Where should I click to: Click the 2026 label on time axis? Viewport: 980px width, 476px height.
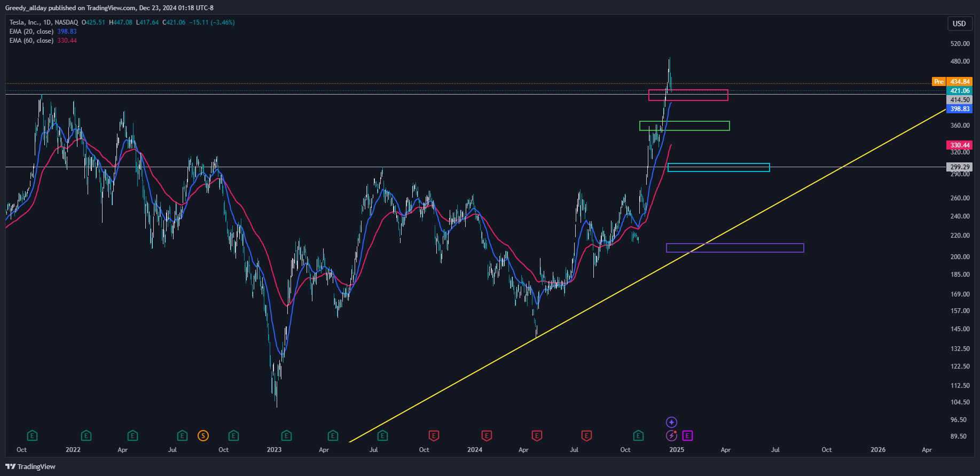click(878, 450)
